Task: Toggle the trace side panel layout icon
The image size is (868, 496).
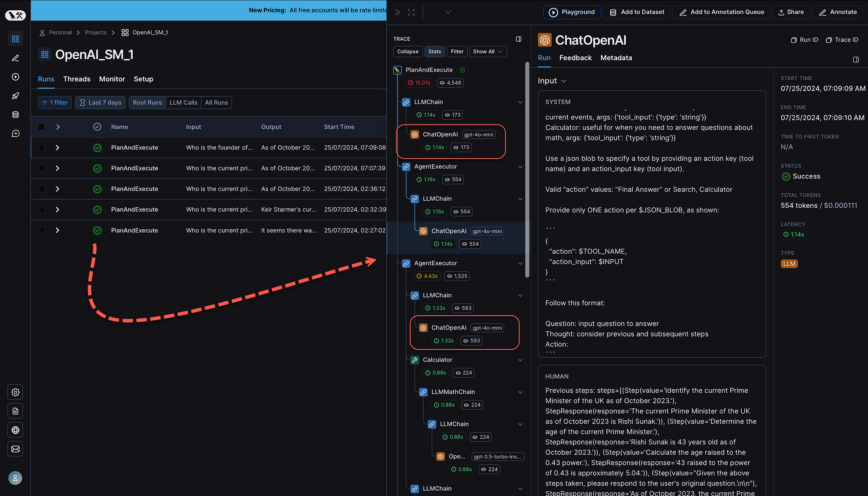Action: click(518, 39)
